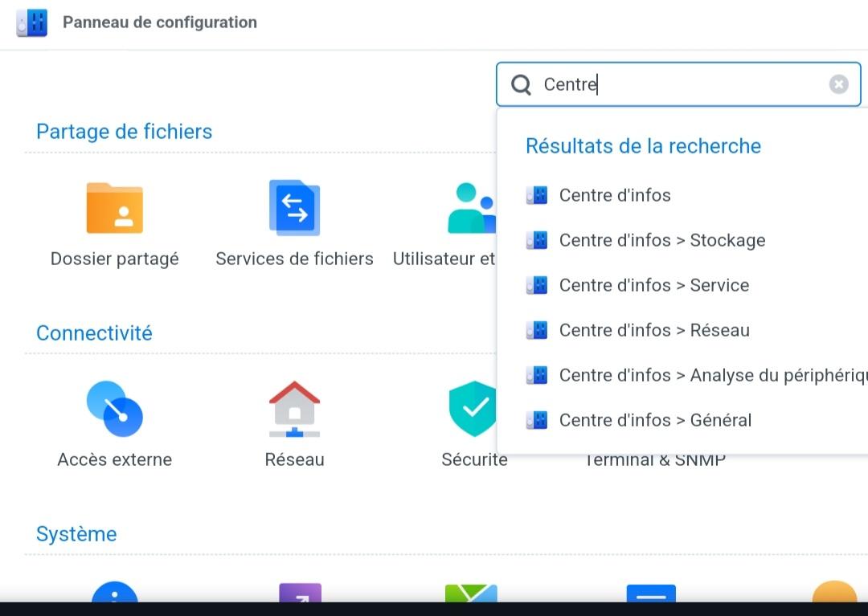The height and width of the screenshot is (616, 868).
Task: Open the Sécurité shield icon
Action: pyautogui.click(x=473, y=409)
